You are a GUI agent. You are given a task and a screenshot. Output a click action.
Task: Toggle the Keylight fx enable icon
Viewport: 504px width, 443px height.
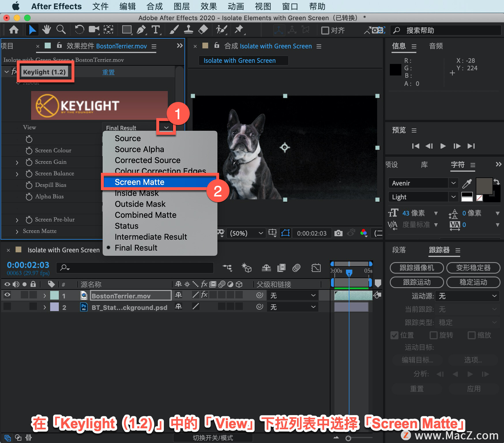point(14,72)
